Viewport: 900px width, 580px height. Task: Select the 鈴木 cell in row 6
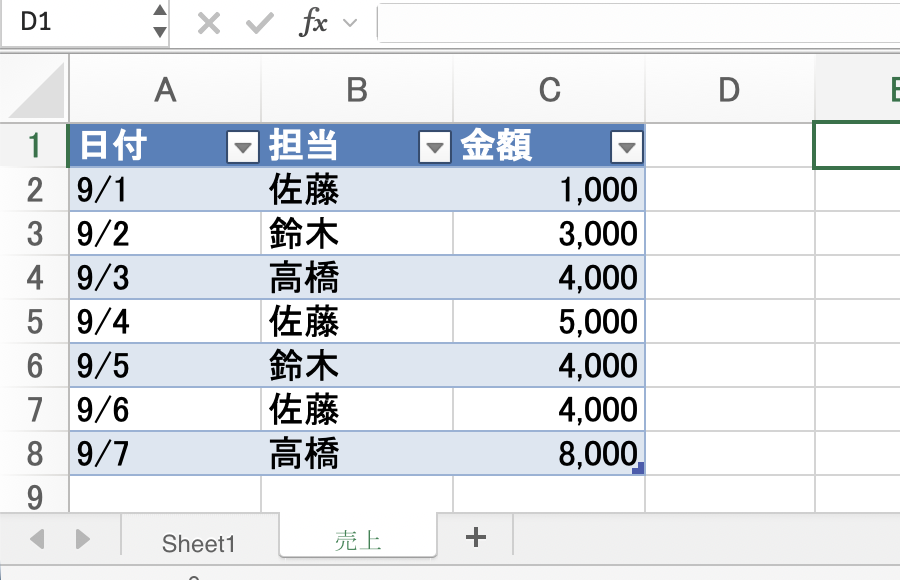tap(357, 366)
